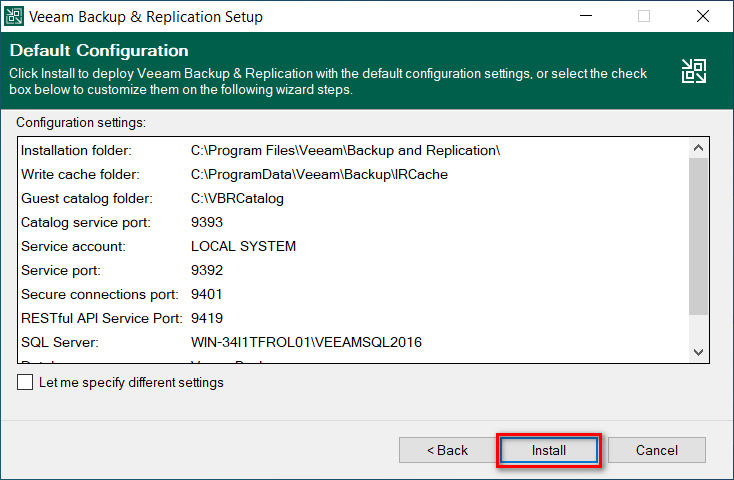734x480 pixels.
Task: Click the Write cache folder label
Action: pos(80,174)
